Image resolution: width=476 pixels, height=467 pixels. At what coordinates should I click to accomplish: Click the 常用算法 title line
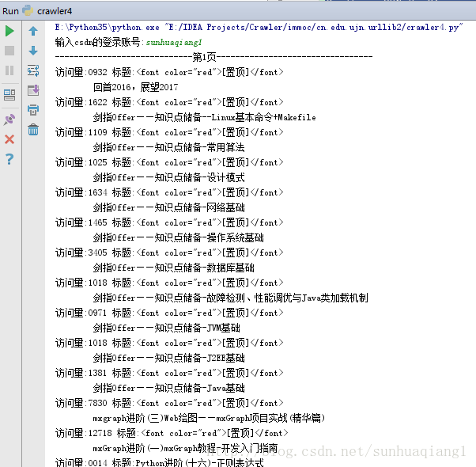click(168, 147)
